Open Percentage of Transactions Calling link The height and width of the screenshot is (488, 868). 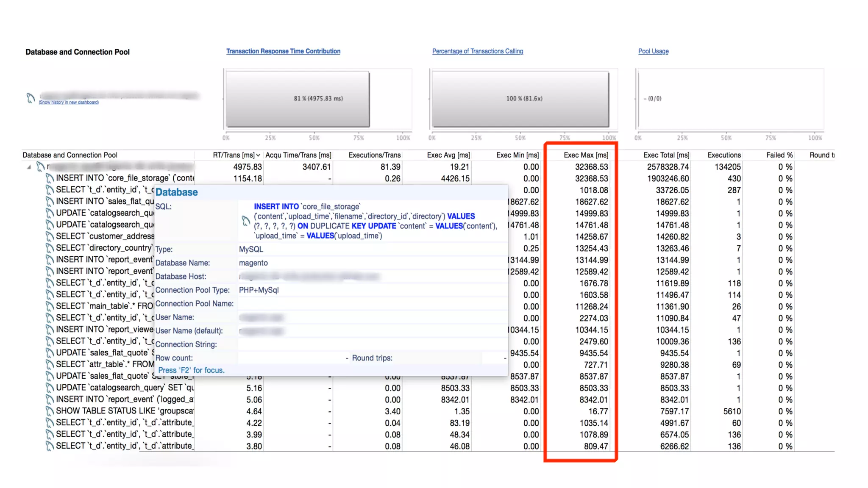click(477, 51)
